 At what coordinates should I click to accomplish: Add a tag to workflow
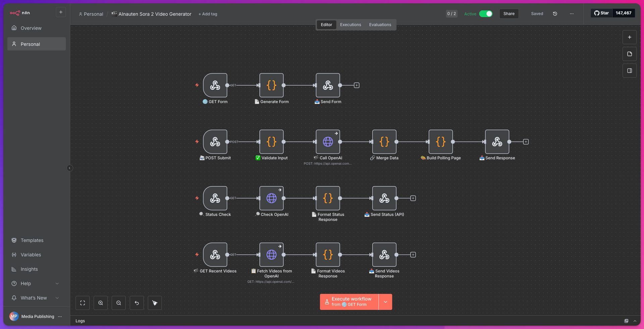pyautogui.click(x=208, y=14)
